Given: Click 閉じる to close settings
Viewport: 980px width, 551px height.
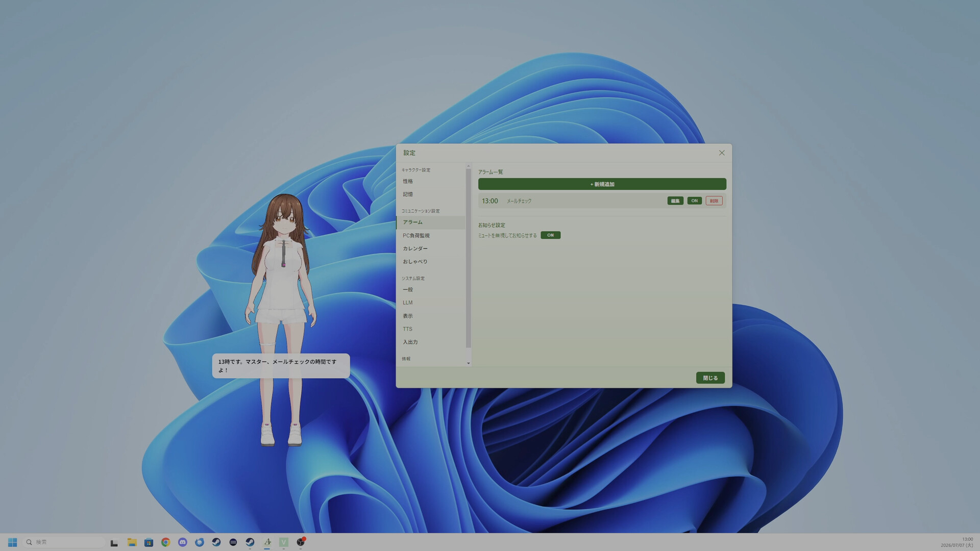Looking at the screenshot, I should pyautogui.click(x=710, y=378).
